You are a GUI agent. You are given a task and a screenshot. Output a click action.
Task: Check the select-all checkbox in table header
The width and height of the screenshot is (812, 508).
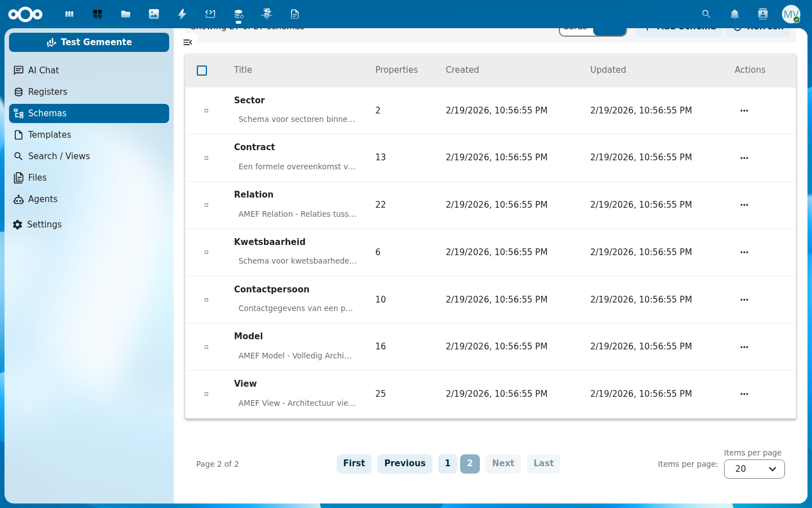(x=202, y=71)
